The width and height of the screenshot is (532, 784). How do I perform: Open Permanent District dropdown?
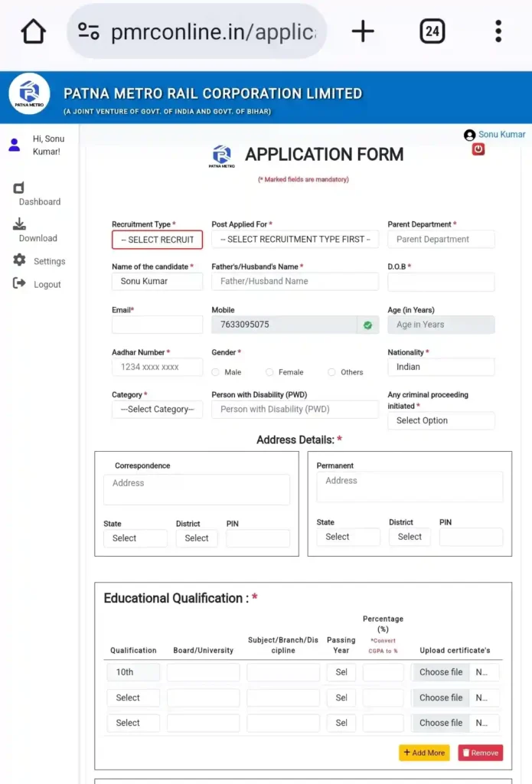(410, 537)
